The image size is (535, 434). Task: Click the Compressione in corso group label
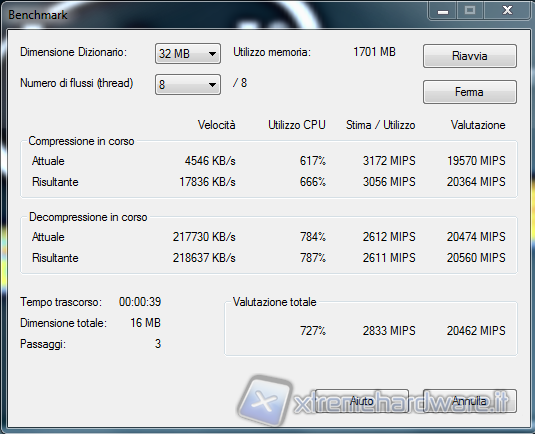coord(81,141)
